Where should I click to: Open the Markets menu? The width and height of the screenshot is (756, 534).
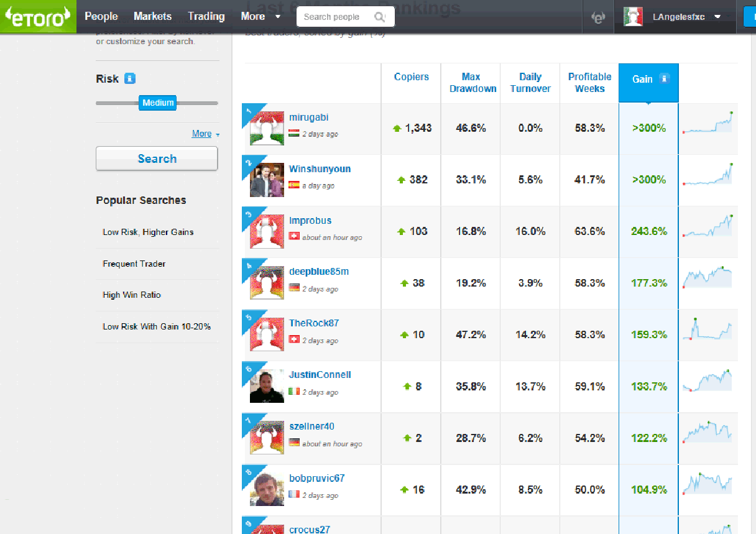click(x=153, y=17)
